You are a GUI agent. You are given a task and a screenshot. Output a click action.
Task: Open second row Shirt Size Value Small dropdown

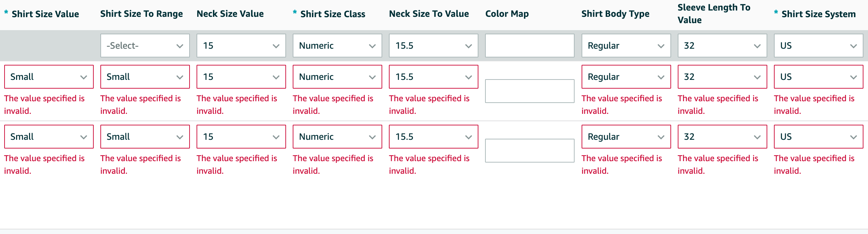click(49, 137)
